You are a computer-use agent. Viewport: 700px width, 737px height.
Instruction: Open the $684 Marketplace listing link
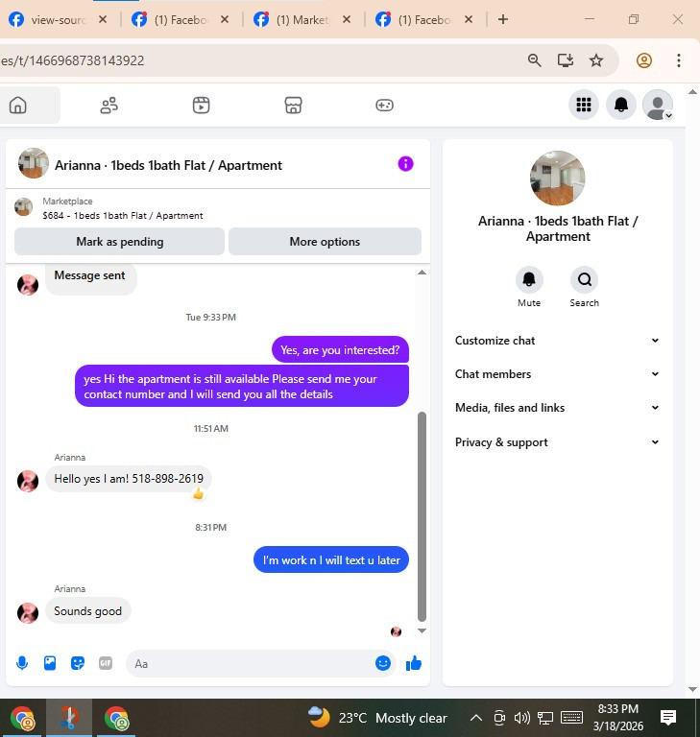123,215
